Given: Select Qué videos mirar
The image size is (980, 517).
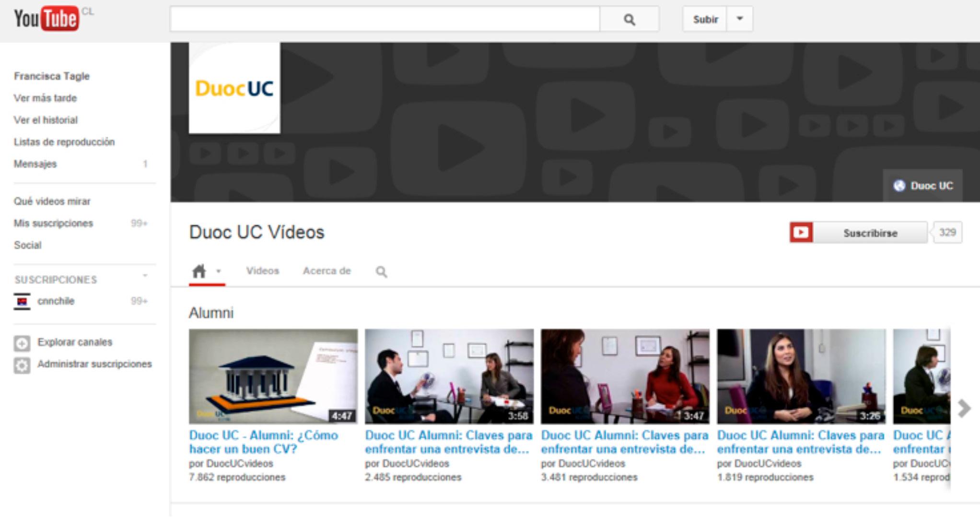Looking at the screenshot, I should pos(52,201).
